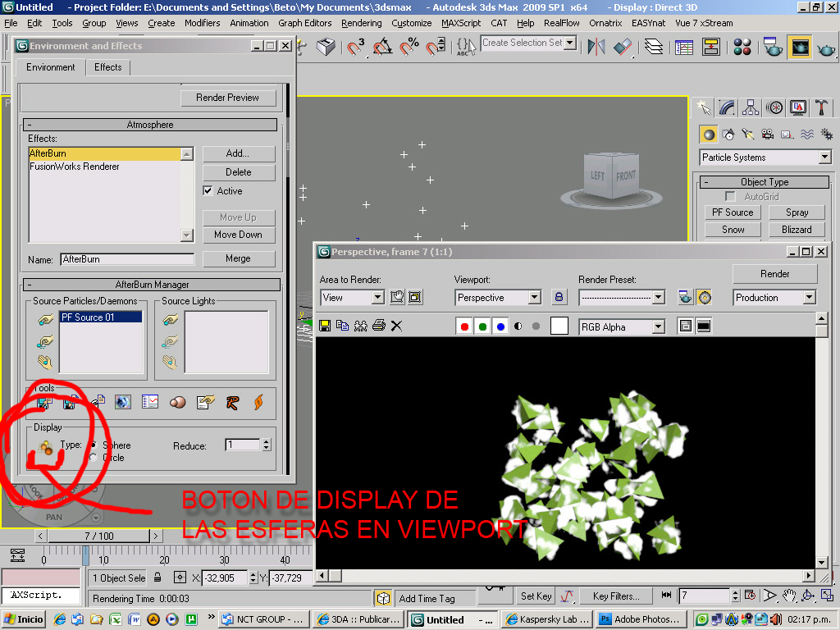Toggle the Active checkbox for AfterBurn
The width and height of the screenshot is (840, 630).
click(208, 190)
